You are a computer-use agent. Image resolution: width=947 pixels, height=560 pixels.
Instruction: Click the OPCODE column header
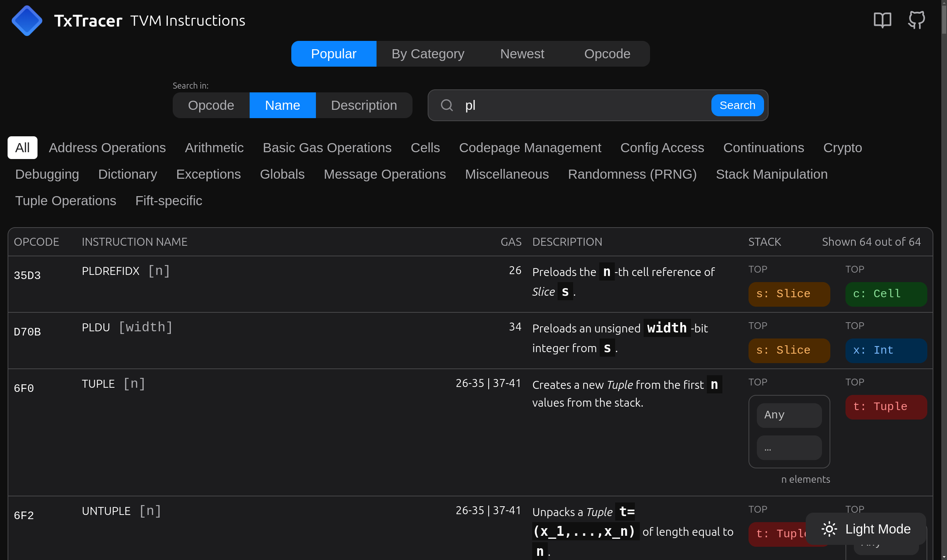(x=36, y=242)
